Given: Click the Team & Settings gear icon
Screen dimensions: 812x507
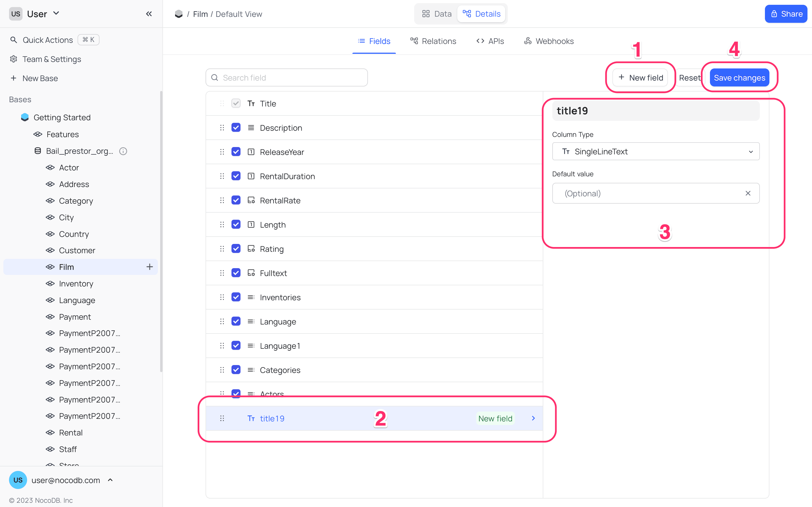Looking at the screenshot, I should (x=14, y=59).
